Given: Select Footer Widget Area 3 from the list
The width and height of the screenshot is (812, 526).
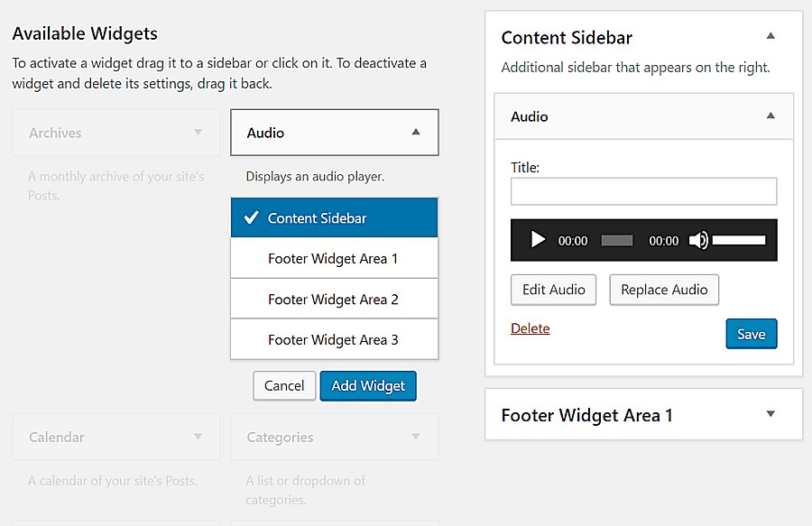Looking at the screenshot, I should (x=334, y=339).
